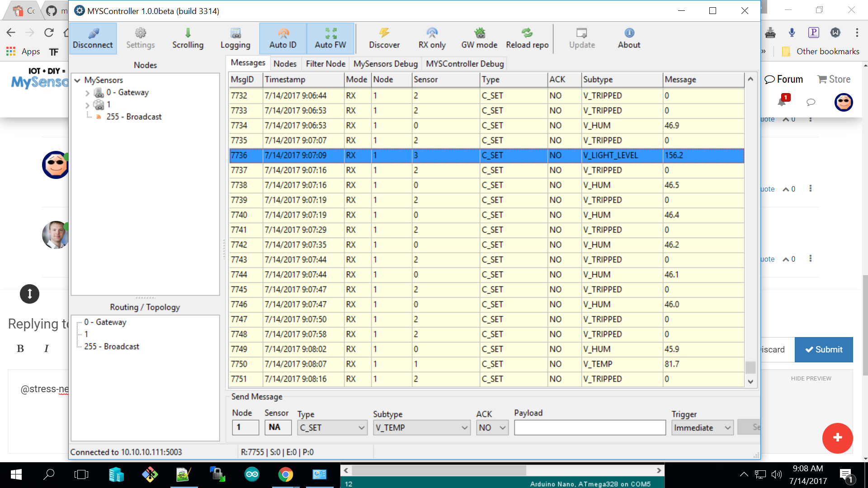
Task: Open the Subtype V_TEMP dropdown
Action: point(421,427)
